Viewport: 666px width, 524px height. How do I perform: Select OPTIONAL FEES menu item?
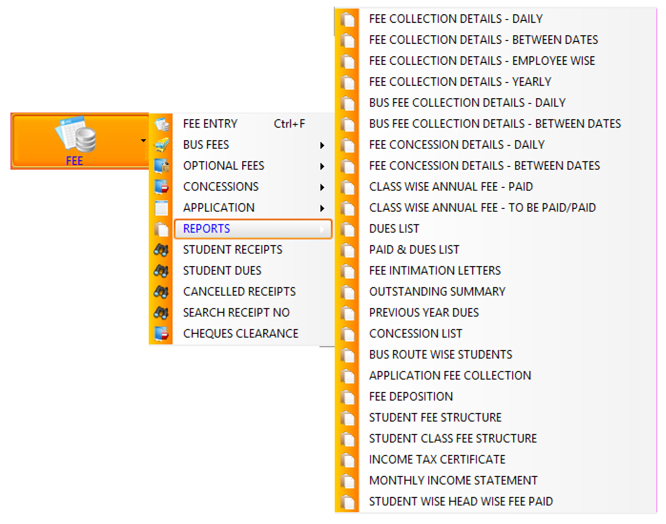pyautogui.click(x=253, y=166)
